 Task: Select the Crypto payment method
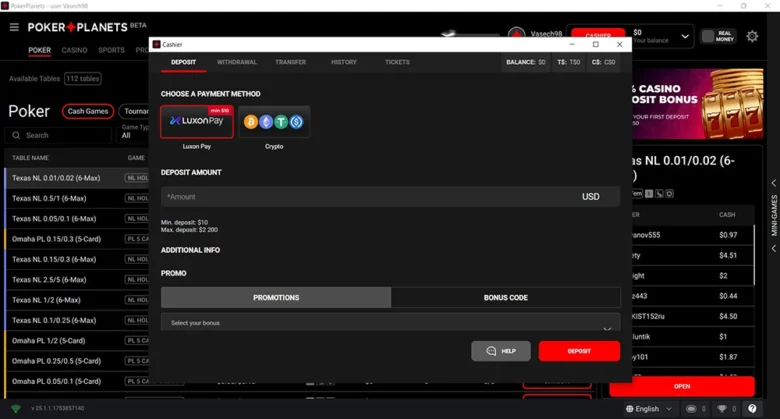pyautogui.click(x=274, y=121)
